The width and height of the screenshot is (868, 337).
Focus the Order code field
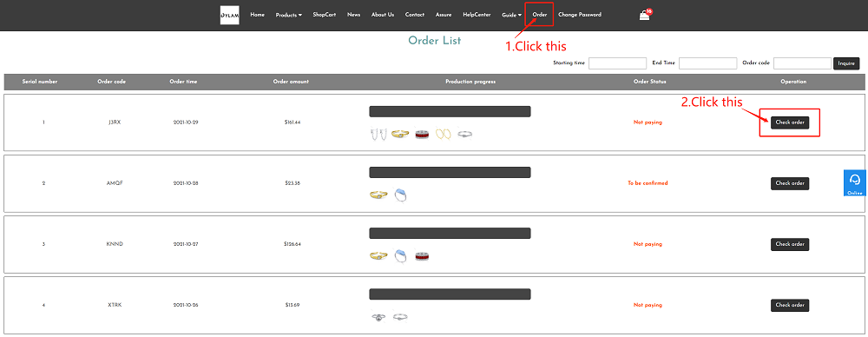[x=803, y=63]
